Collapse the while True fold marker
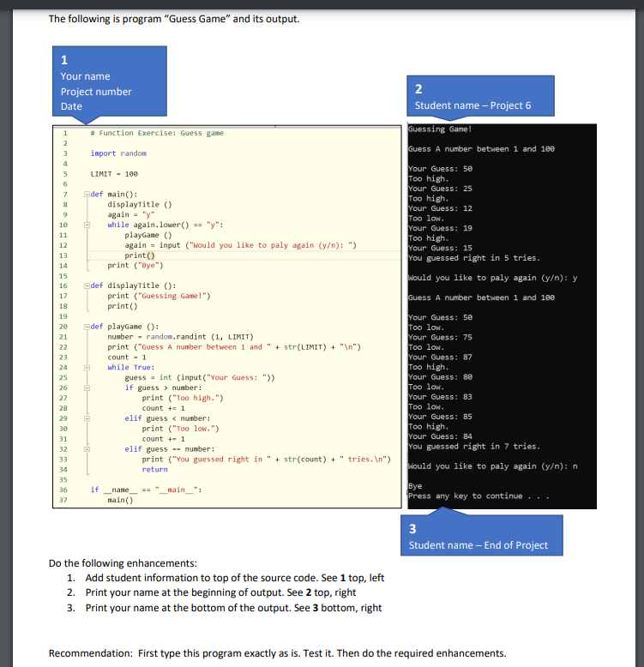The image size is (644, 667). coord(87,368)
